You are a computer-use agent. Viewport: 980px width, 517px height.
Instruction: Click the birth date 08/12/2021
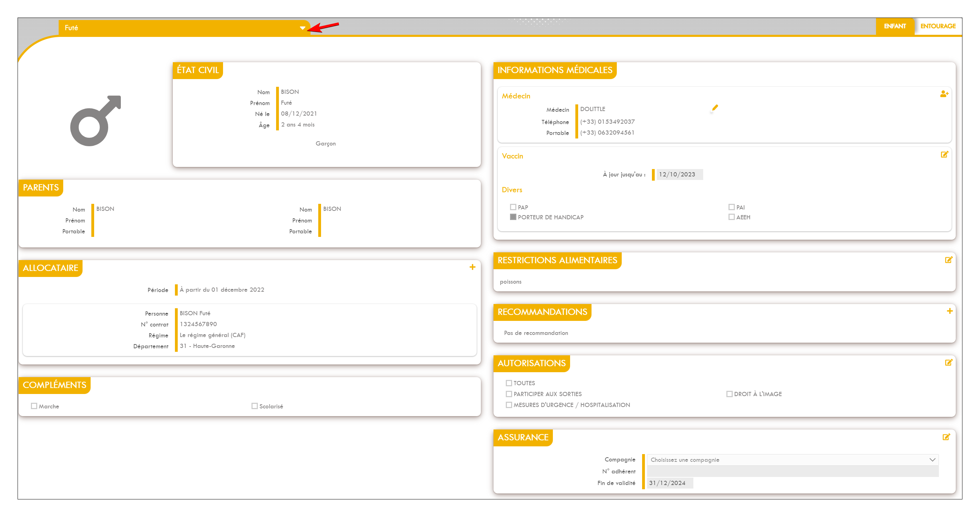click(x=299, y=114)
